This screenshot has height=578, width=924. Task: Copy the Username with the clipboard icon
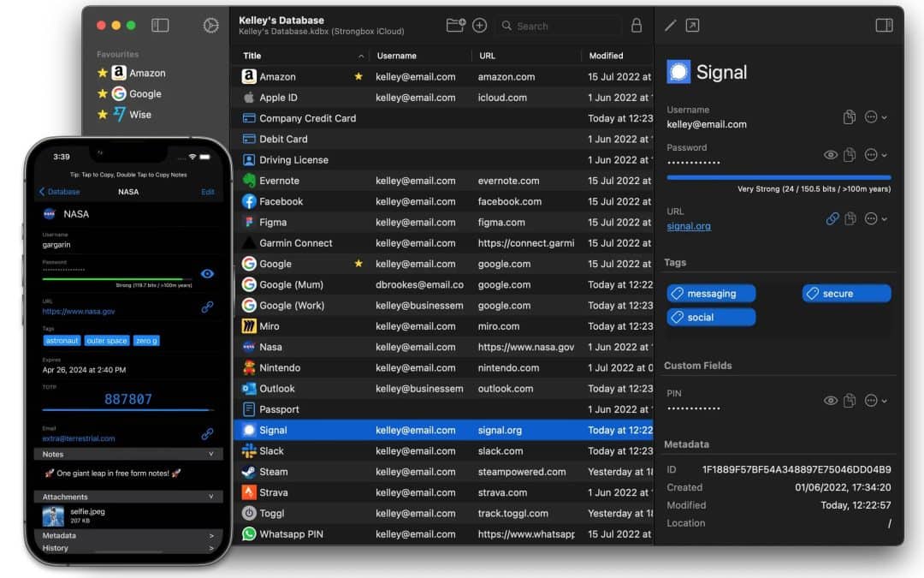(x=849, y=117)
